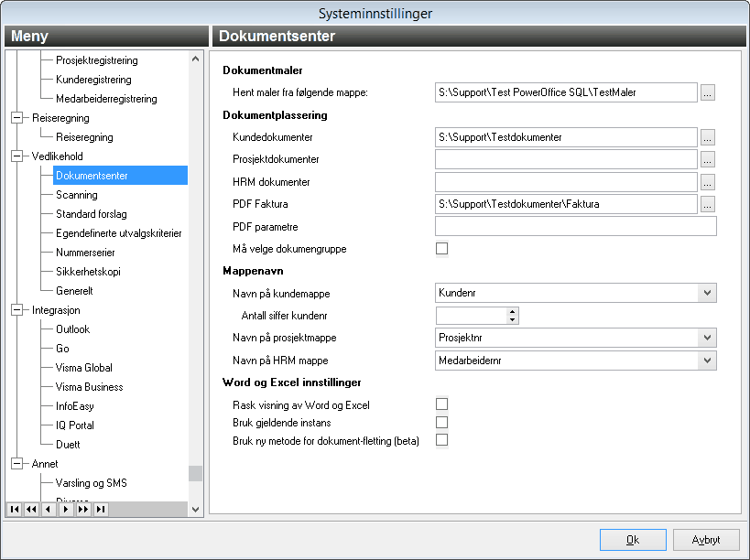Go to next record arrow

pyautogui.click(x=66, y=510)
